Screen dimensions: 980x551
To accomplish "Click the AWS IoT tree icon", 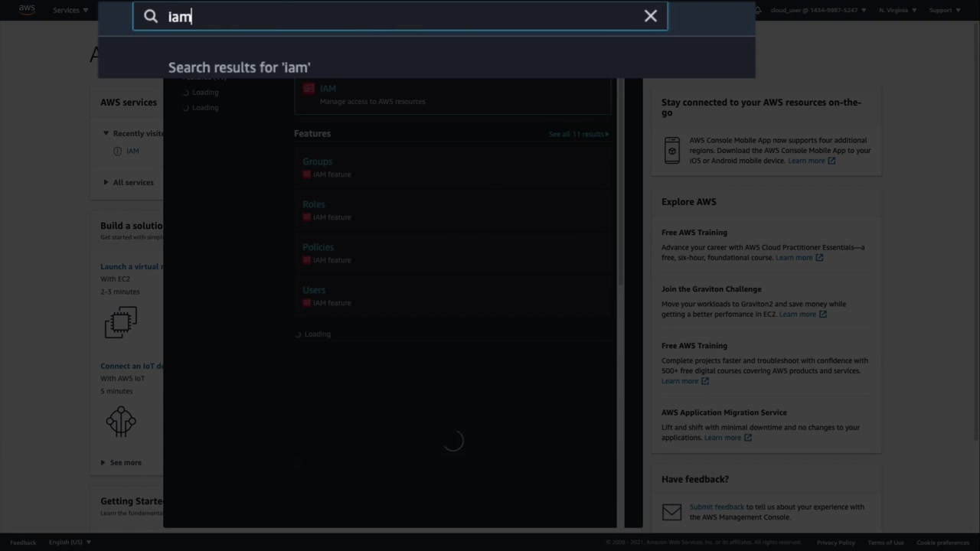I will click(x=120, y=421).
